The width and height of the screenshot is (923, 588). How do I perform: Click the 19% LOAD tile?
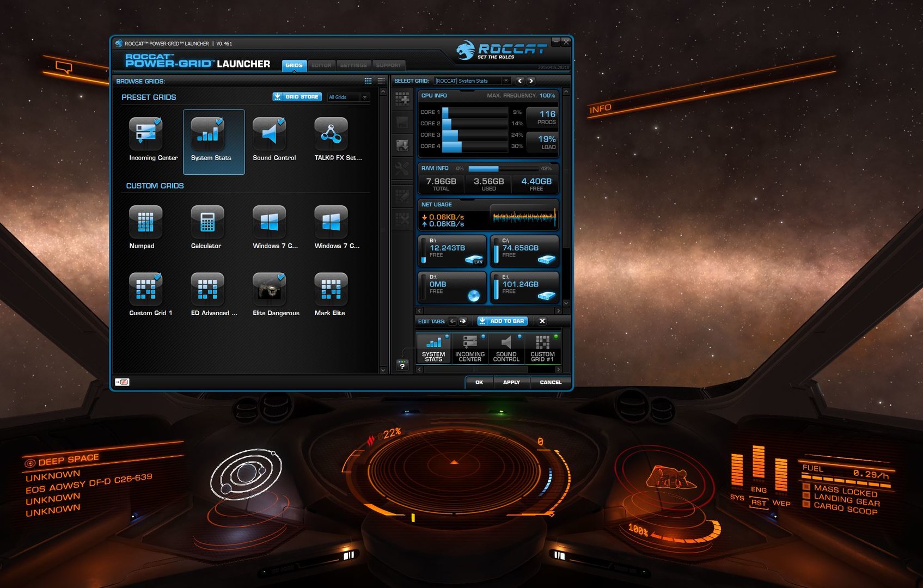(542, 143)
